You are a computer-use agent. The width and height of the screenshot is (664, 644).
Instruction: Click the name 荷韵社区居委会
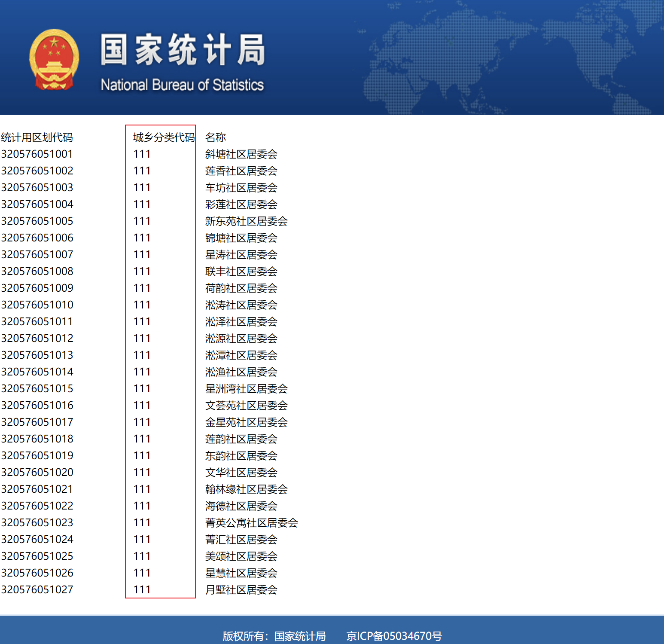click(x=241, y=288)
